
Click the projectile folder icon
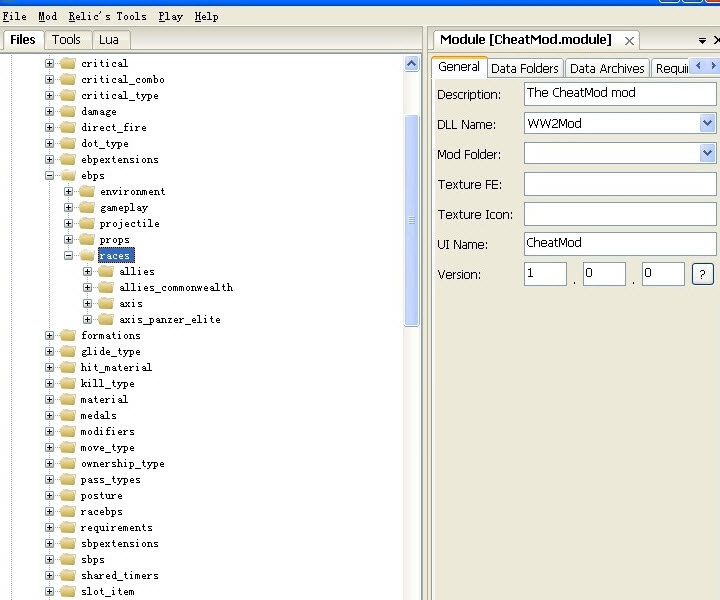click(x=87, y=224)
